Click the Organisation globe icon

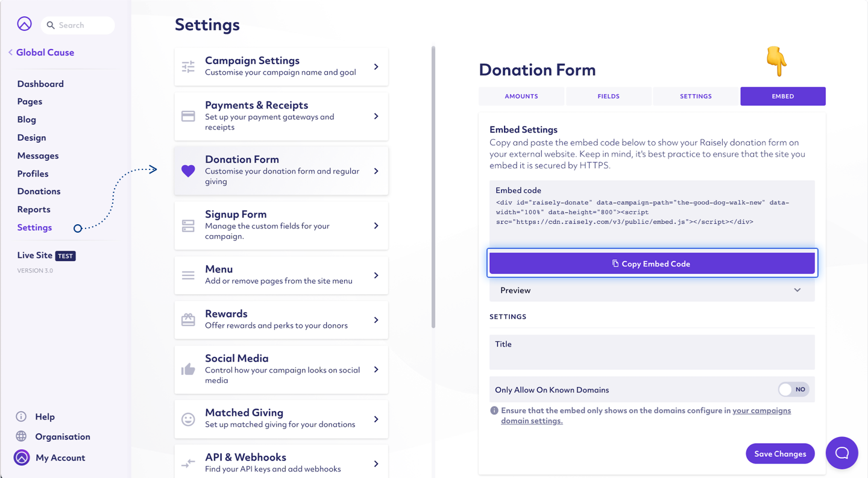pos(21,436)
